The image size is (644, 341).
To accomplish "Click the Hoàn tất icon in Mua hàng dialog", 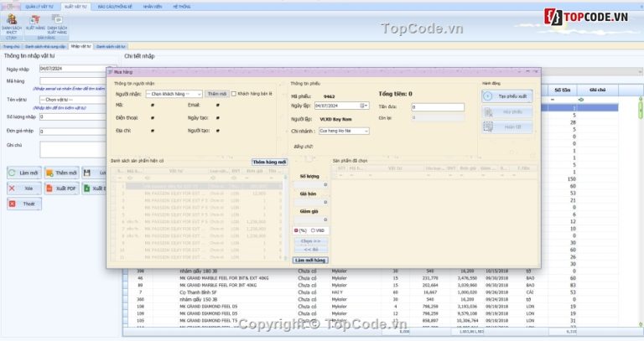I will click(488, 127).
